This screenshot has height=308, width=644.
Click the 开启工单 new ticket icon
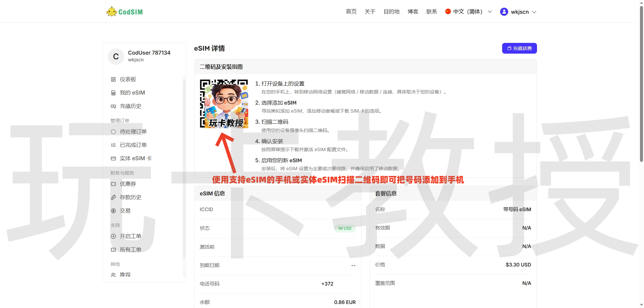(x=113, y=236)
